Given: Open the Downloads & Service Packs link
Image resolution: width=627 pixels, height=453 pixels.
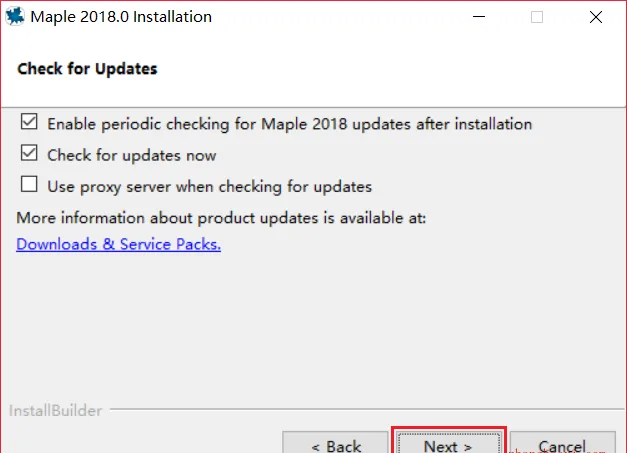Looking at the screenshot, I should pos(118,244).
